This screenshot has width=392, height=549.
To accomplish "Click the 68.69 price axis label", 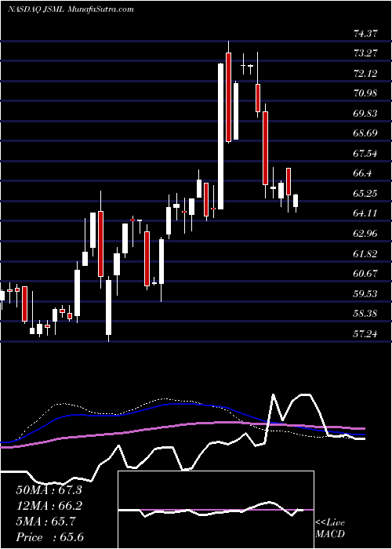I will point(366,134).
